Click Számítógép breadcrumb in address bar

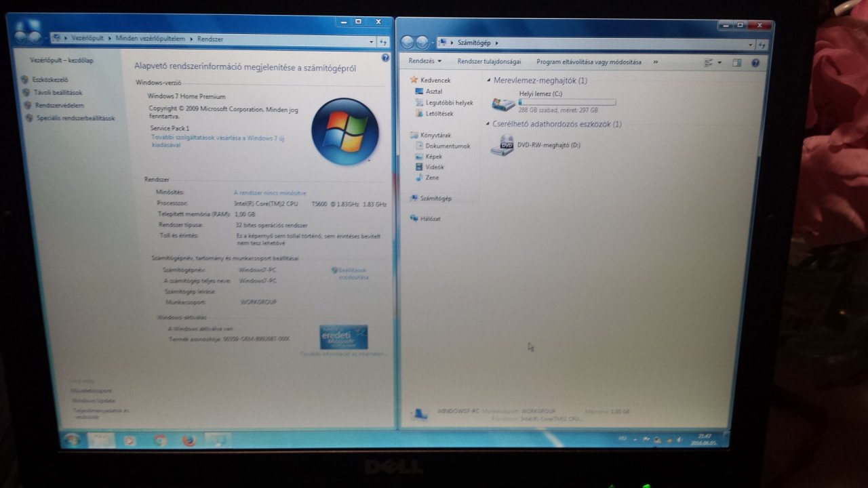pos(474,43)
